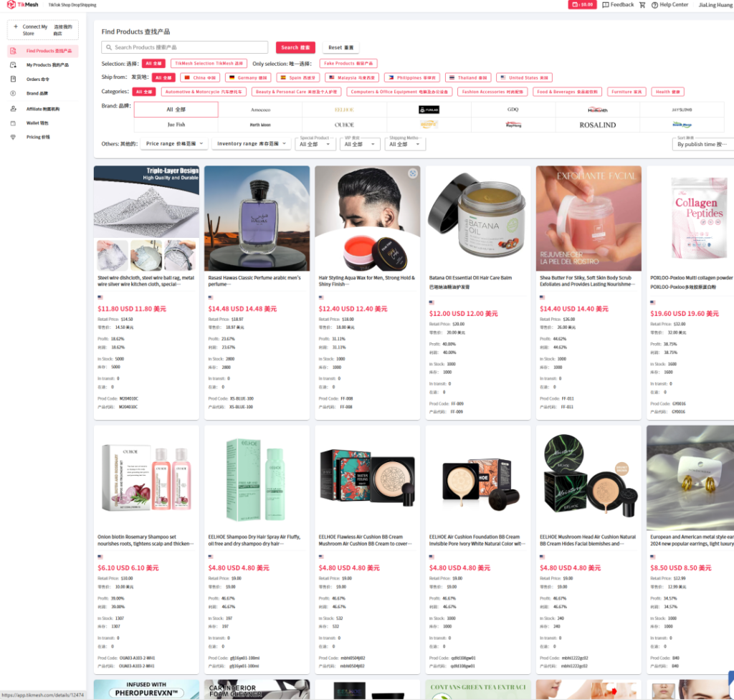Click price $19.60 USD on POXLOO card
Screen dimensions: 734x700
(685, 314)
